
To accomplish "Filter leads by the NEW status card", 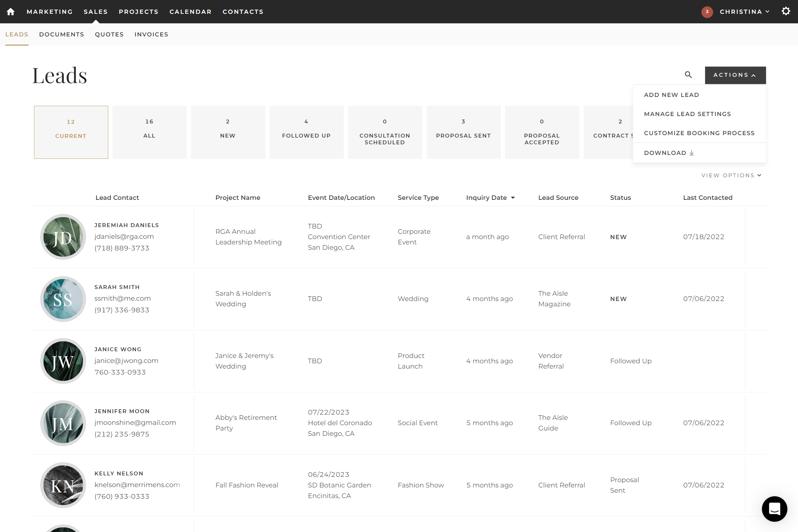I will (228, 132).
